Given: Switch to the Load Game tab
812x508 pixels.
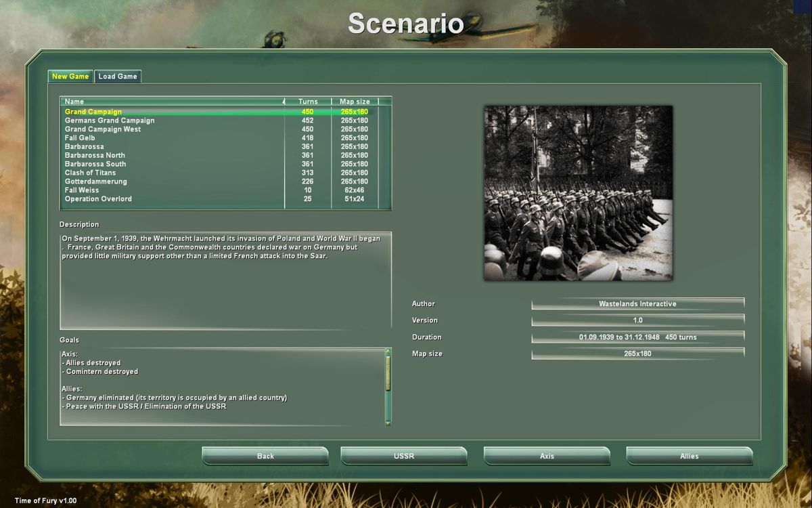Looking at the screenshot, I should tap(118, 77).
